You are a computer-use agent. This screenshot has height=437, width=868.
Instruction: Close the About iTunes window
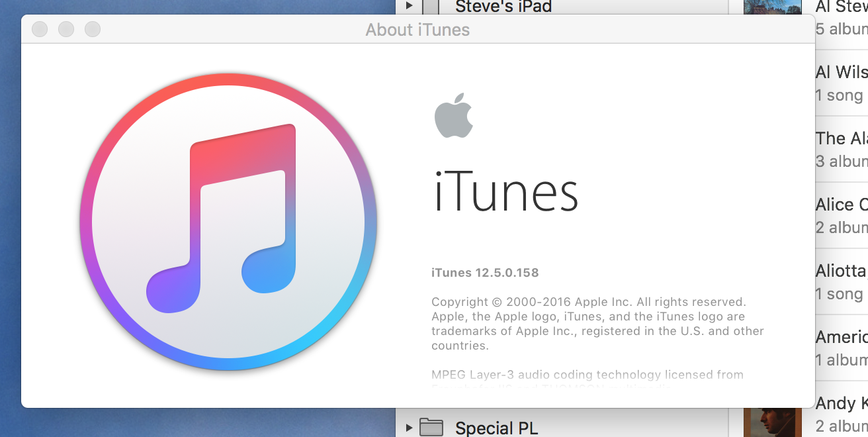[40, 29]
